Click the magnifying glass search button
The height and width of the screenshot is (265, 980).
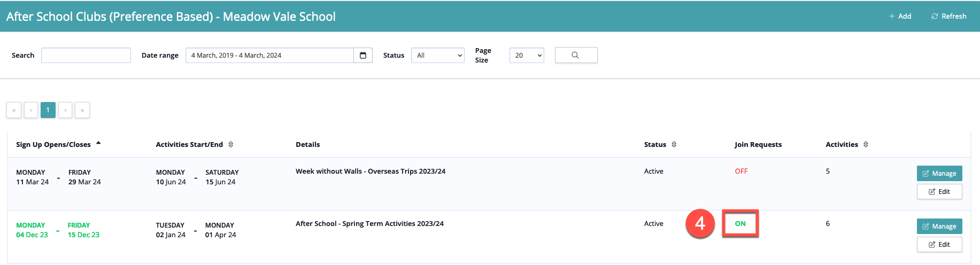point(576,56)
